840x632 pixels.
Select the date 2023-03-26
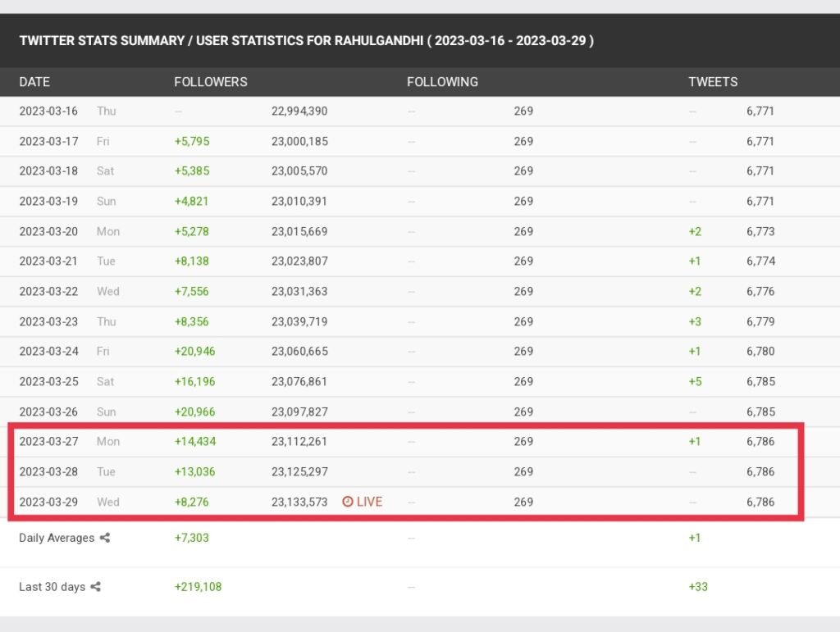tap(48, 412)
